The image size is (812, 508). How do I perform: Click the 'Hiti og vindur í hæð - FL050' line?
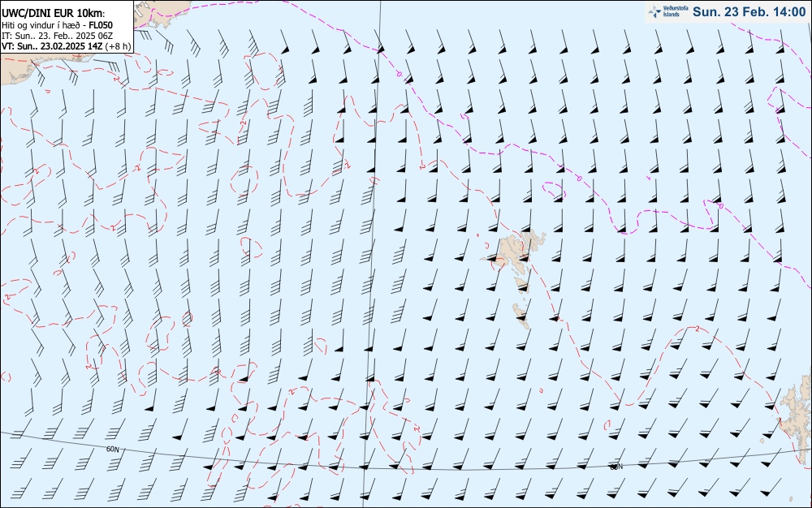coord(57,25)
